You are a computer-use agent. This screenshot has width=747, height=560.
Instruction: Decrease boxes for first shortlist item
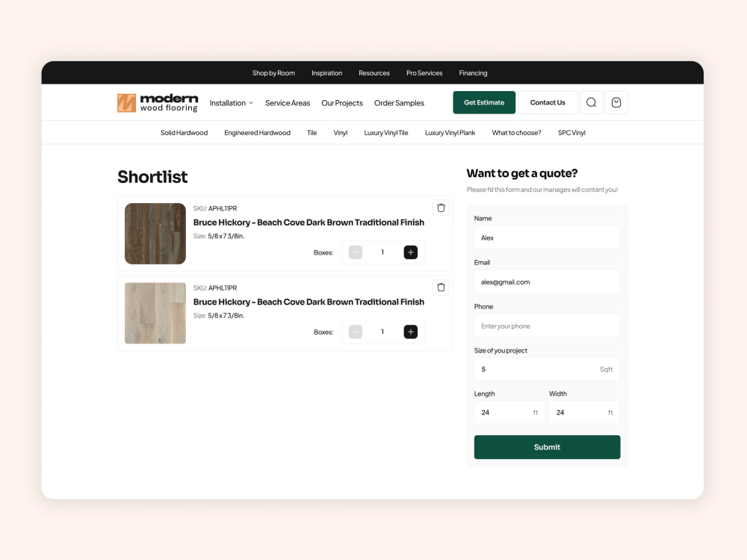[356, 252]
